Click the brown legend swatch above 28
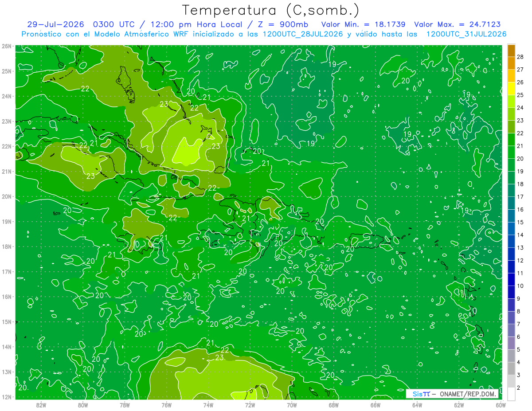 tap(511, 51)
